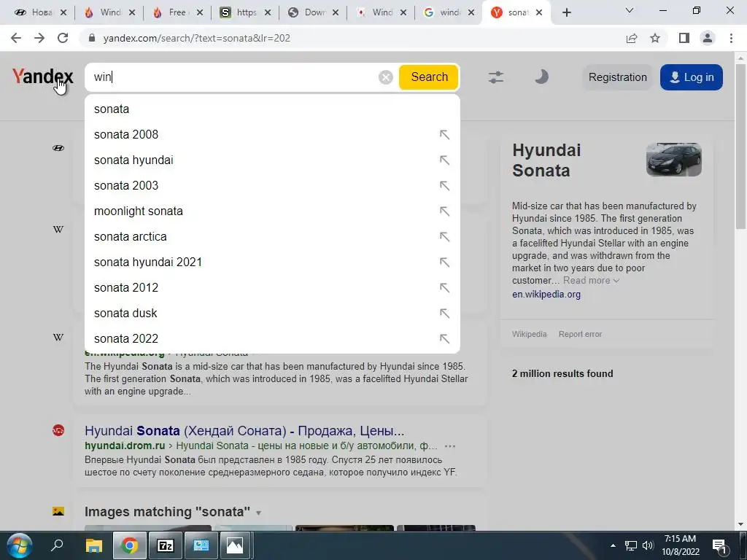This screenshot has width=747, height=560.
Task: Open the Hyundai Sonata drom.ru result title
Action: (x=244, y=431)
